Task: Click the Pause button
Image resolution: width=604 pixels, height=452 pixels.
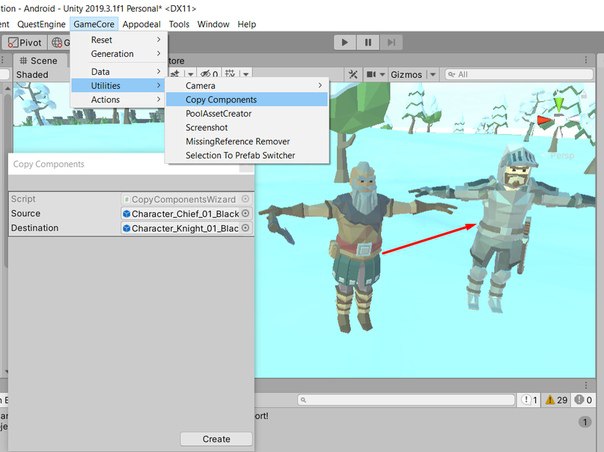Action: 368,42
